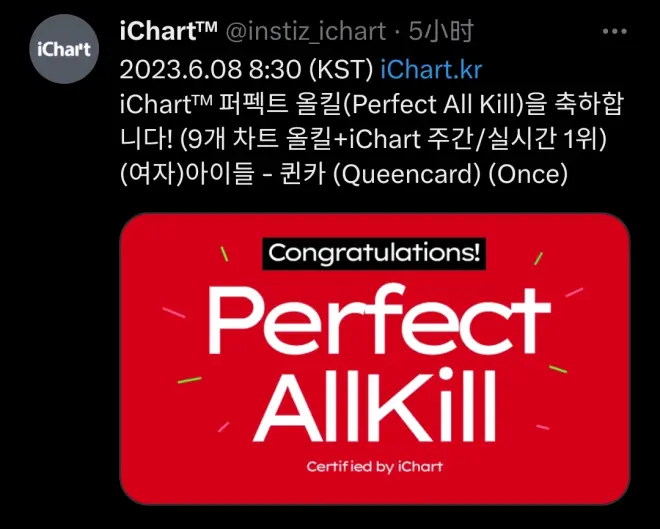Click the "Certified by iChart" caption
This screenshot has height=529, width=660.
(374, 466)
